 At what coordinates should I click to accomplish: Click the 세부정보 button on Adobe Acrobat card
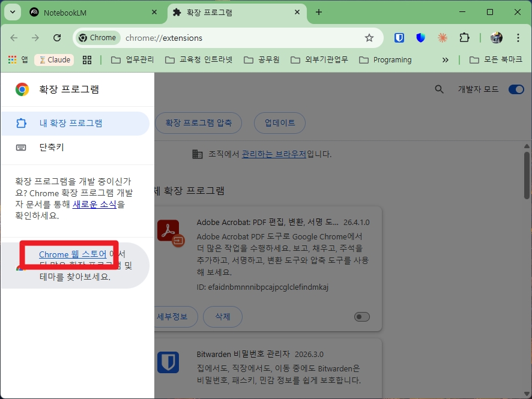[x=175, y=317]
